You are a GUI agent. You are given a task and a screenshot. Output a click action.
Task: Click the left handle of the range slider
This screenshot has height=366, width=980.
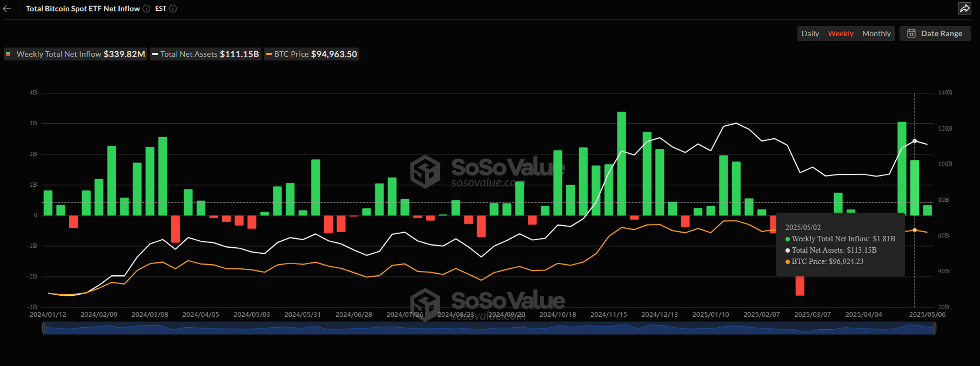44,328
